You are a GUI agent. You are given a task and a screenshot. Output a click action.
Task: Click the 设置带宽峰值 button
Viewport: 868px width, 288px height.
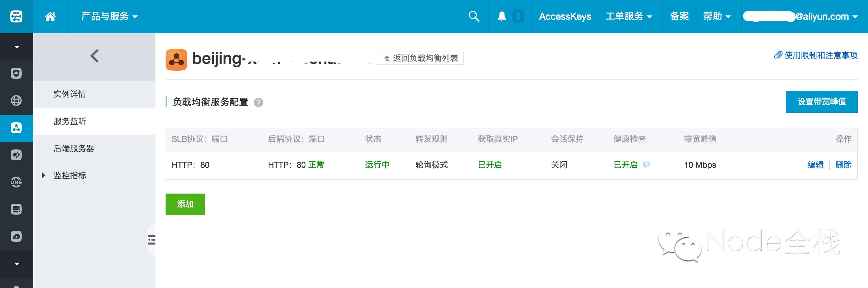(x=822, y=102)
